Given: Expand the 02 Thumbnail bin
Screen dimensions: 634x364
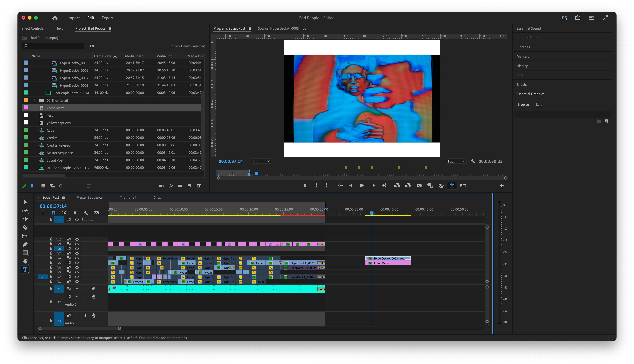Looking at the screenshot, I should [x=34, y=100].
